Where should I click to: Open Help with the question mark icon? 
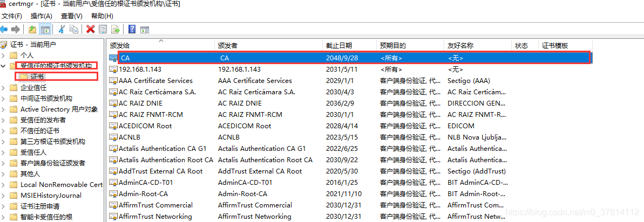coord(132,29)
